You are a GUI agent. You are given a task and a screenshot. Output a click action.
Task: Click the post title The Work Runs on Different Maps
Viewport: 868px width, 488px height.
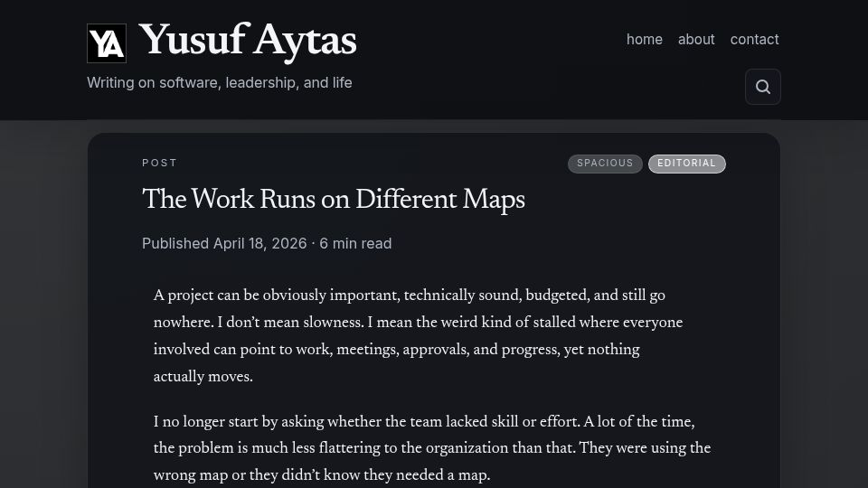click(334, 200)
